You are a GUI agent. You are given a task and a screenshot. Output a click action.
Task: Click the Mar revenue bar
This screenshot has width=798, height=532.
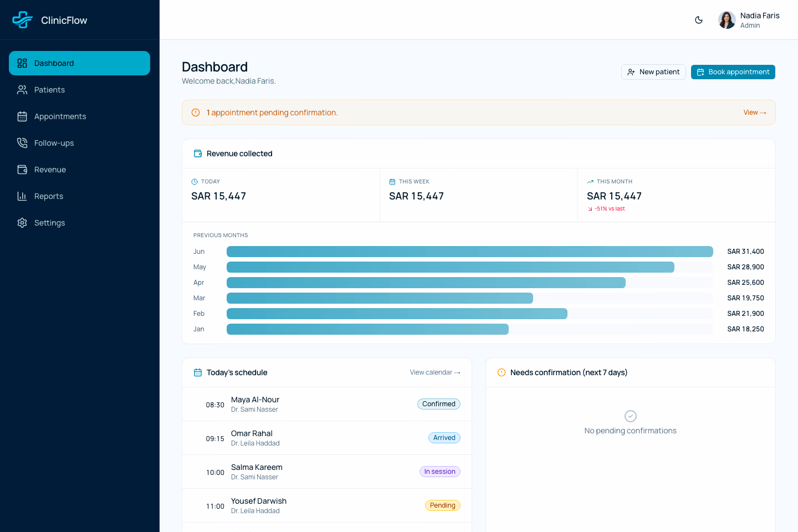click(x=380, y=298)
